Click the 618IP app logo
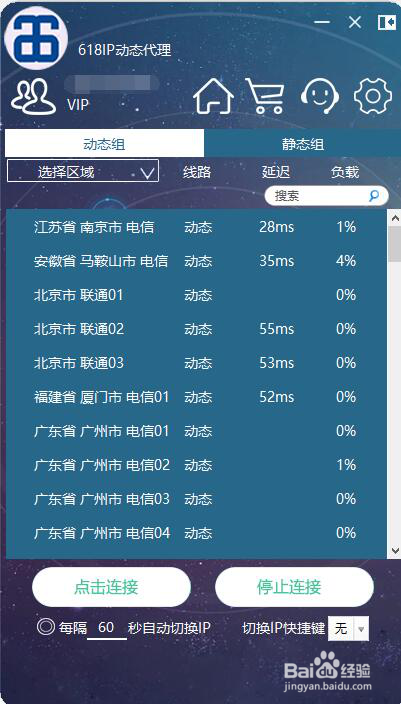Viewport: 401px width, 704px height. pyautogui.click(x=36, y=37)
